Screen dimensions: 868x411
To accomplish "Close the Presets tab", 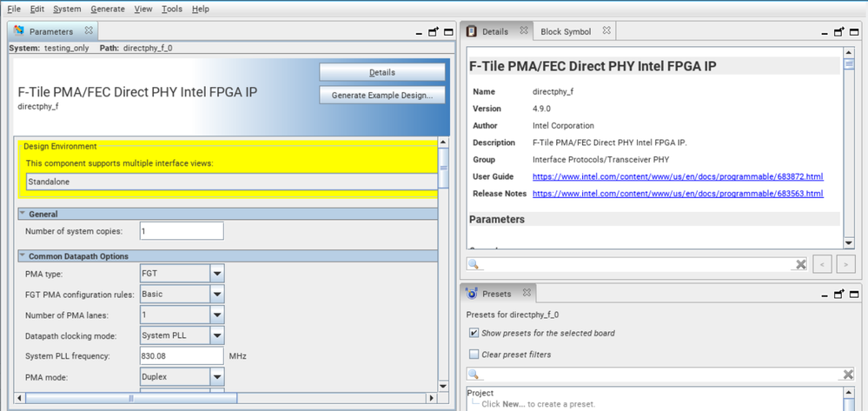I will point(527,292).
